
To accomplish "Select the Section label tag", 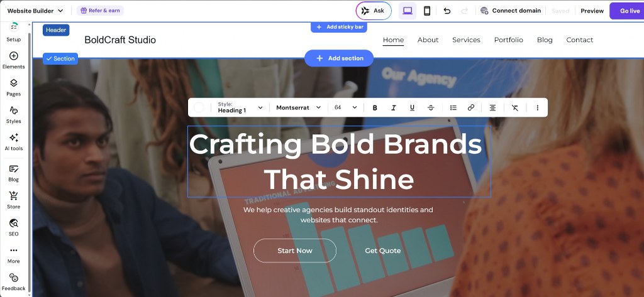I will pos(60,58).
